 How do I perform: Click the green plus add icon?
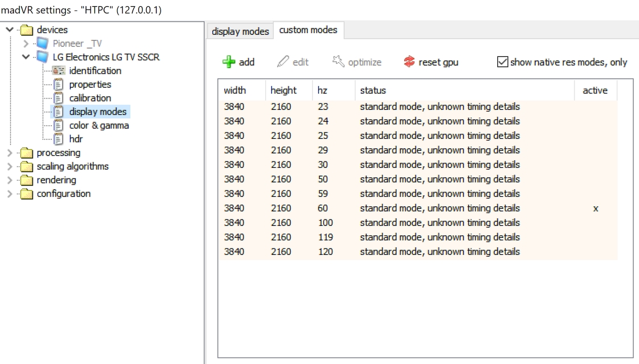(x=229, y=62)
